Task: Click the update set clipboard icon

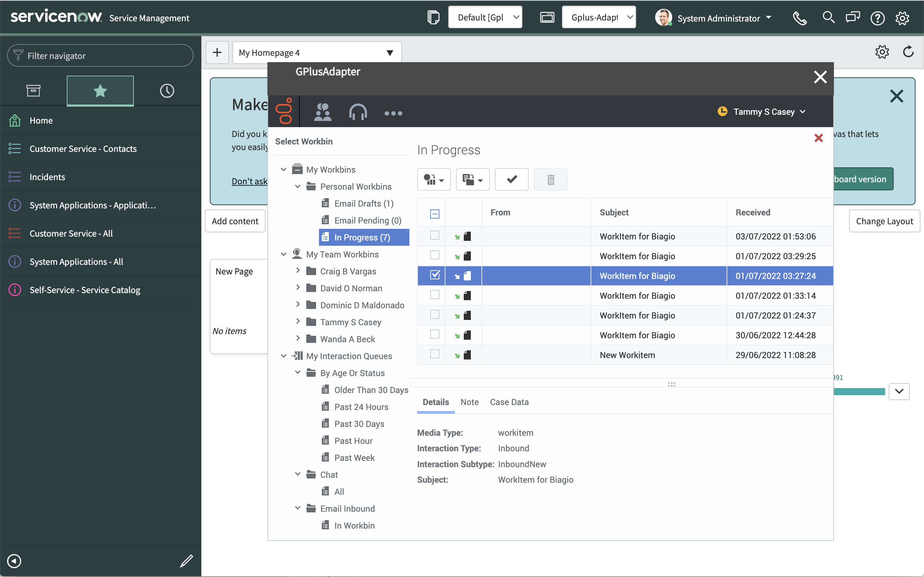Action: [433, 18]
